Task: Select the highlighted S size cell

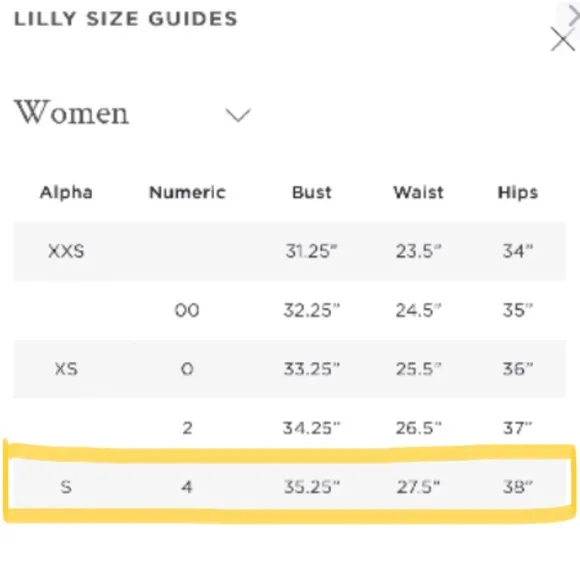Action: tap(66, 487)
